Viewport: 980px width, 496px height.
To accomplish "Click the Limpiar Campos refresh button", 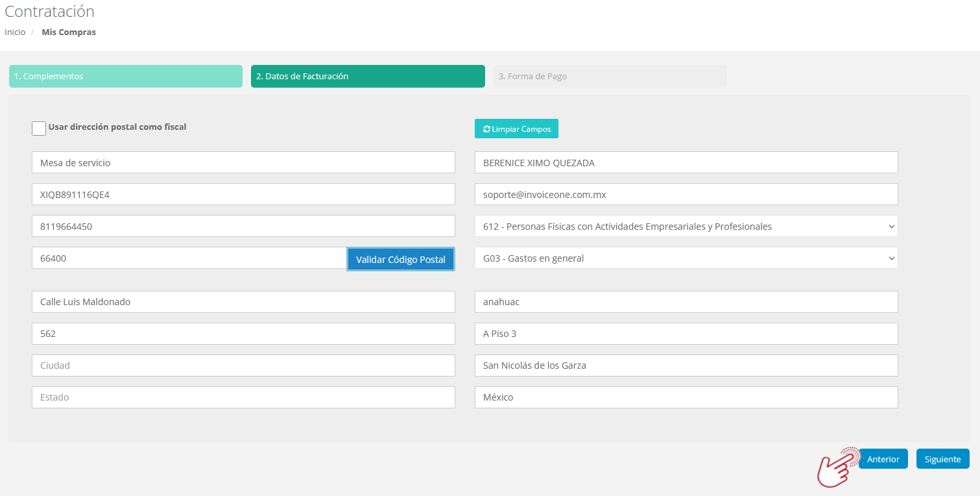I will [516, 129].
